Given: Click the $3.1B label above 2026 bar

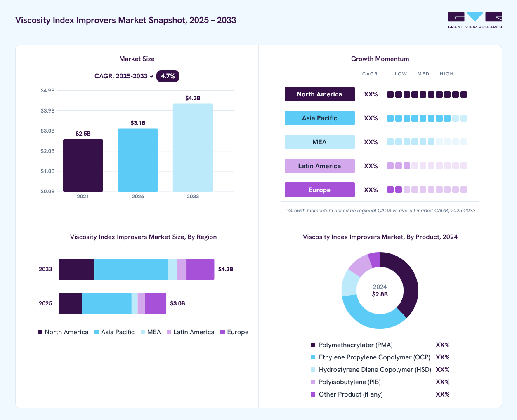Looking at the screenshot, I should coord(138,123).
